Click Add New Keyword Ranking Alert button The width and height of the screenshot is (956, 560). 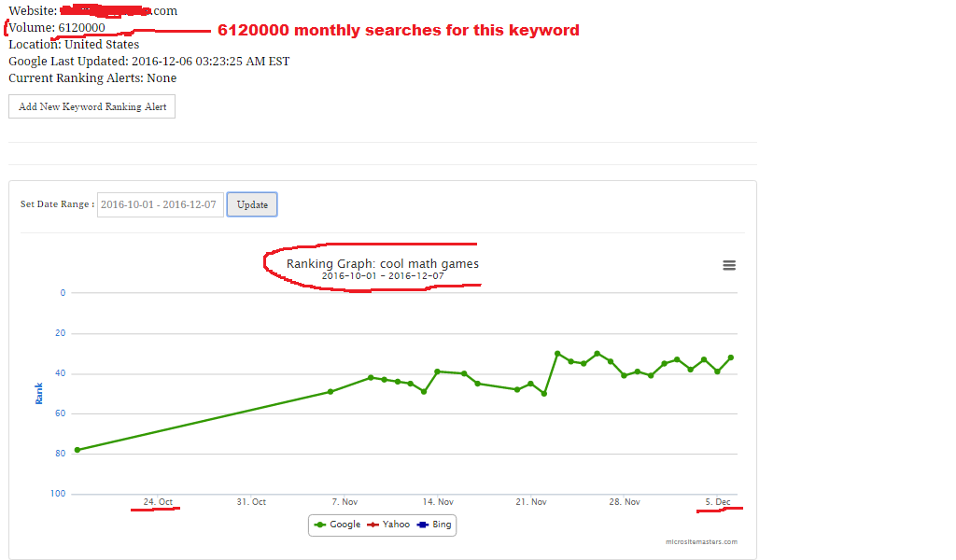[92, 106]
